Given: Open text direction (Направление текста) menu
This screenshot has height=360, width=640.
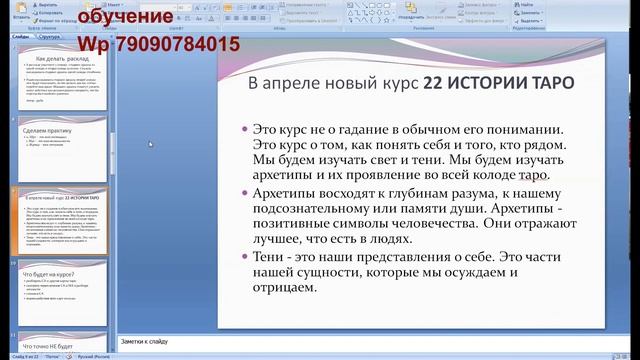Looking at the screenshot, I should 305,5.
